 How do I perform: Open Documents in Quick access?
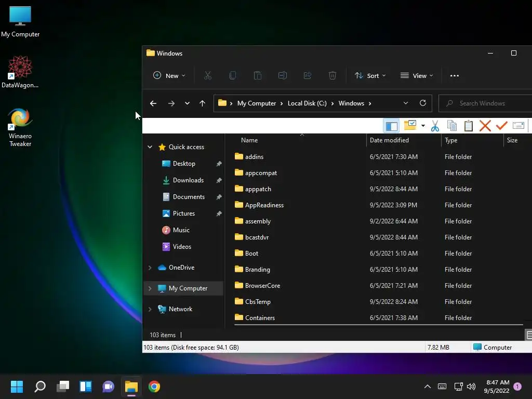[x=189, y=197]
